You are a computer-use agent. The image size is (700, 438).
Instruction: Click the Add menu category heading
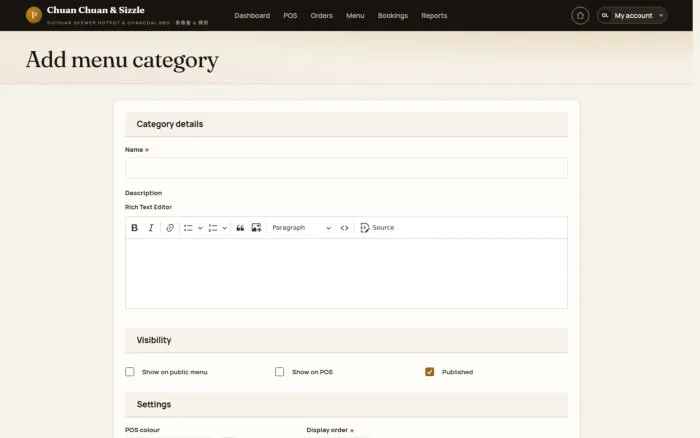coord(122,60)
